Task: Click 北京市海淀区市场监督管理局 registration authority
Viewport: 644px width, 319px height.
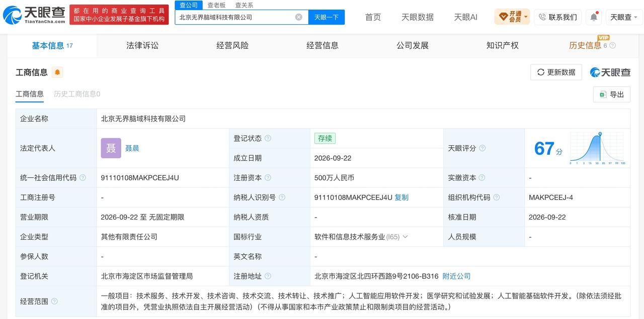Action: (x=147, y=276)
